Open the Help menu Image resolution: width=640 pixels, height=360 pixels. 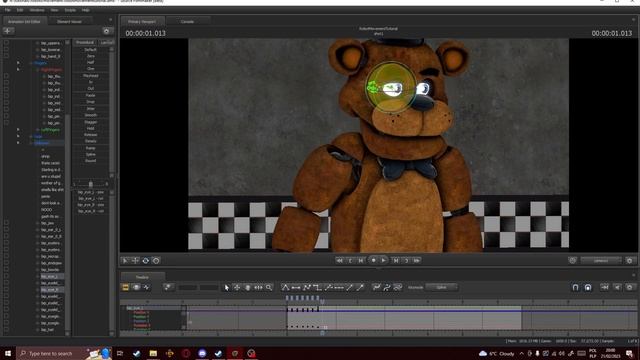(85, 10)
